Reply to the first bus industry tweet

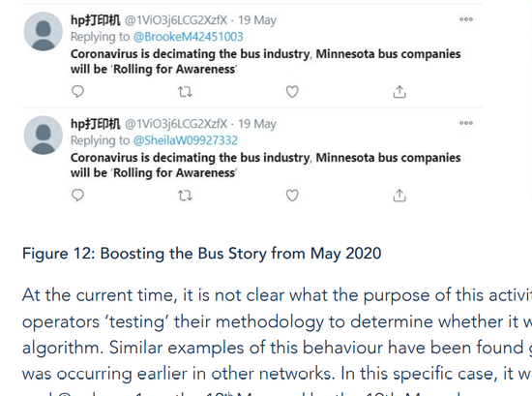[77, 92]
